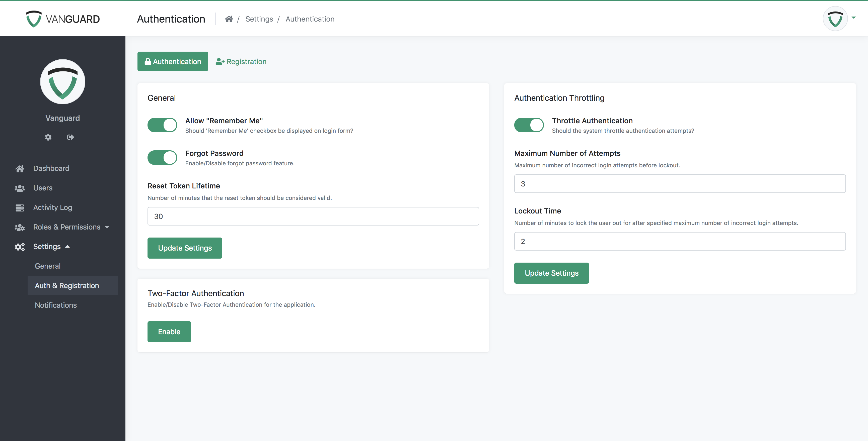Click the Users group icon
The width and height of the screenshot is (868, 441).
click(20, 188)
